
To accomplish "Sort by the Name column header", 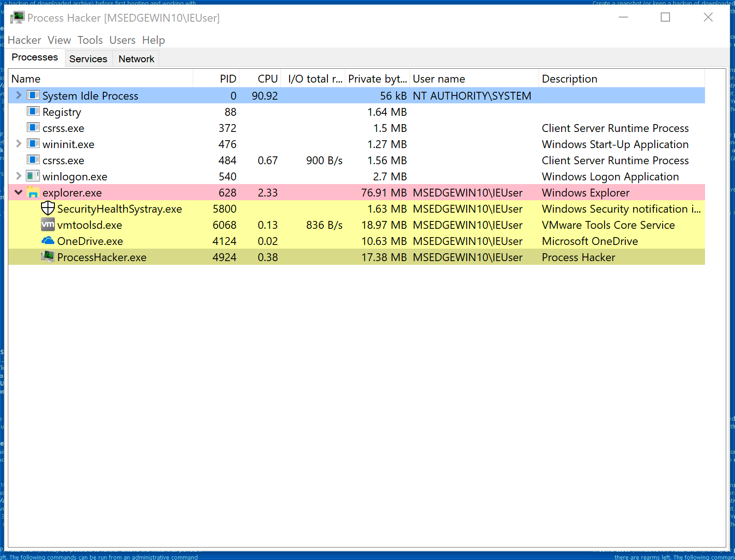I will tap(101, 79).
